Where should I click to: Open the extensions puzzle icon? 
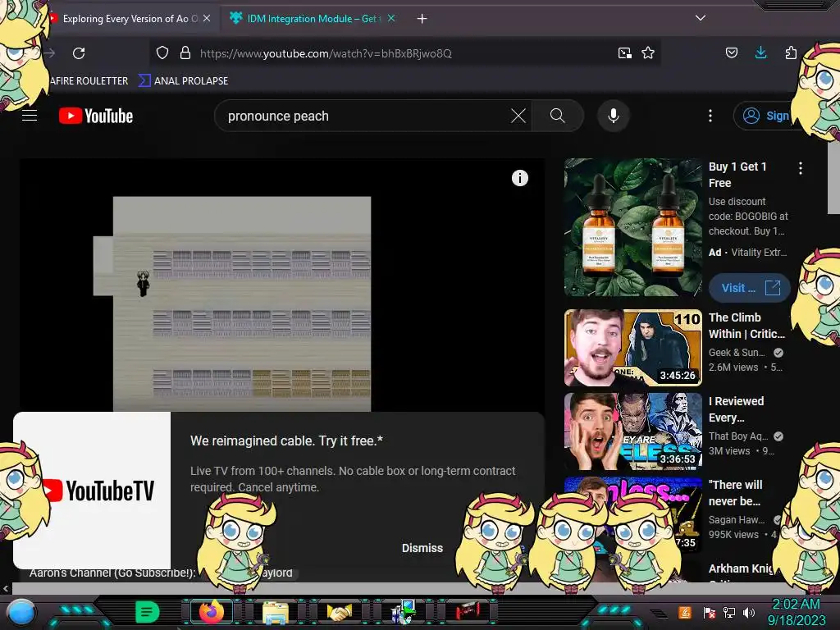pyautogui.click(x=791, y=52)
